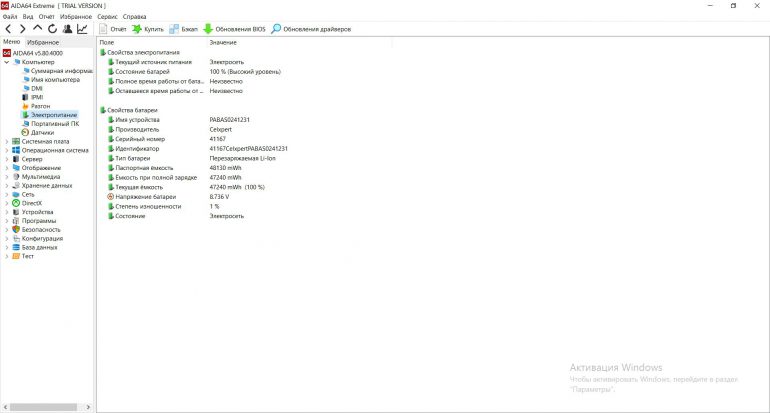Open user management icon in the toolbar

click(x=67, y=29)
